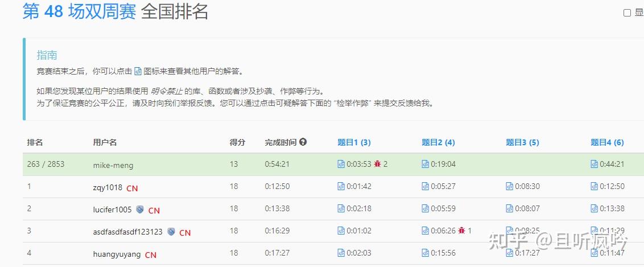The width and height of the screenshot is (644, 267).
Task: Toggle the checkbox at top right
Action: [x=627, y=13]
